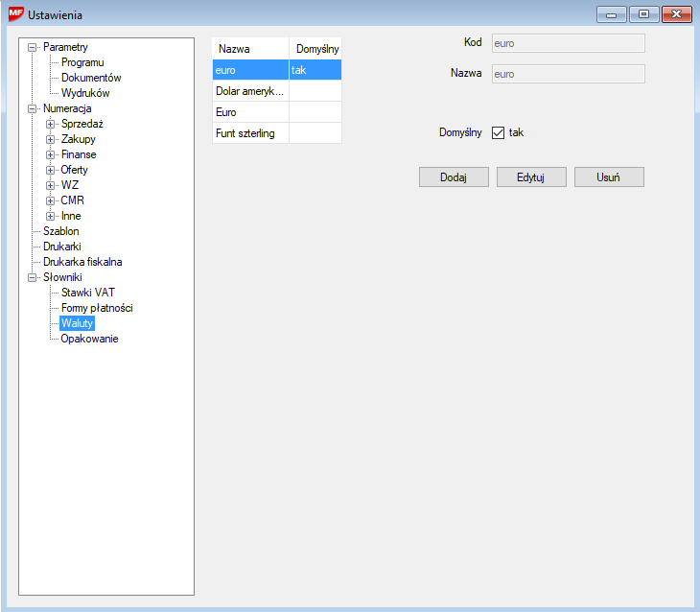Toggle the Domyślny 'tak' checkbox
Screen dimensions: 700x612
498,133
